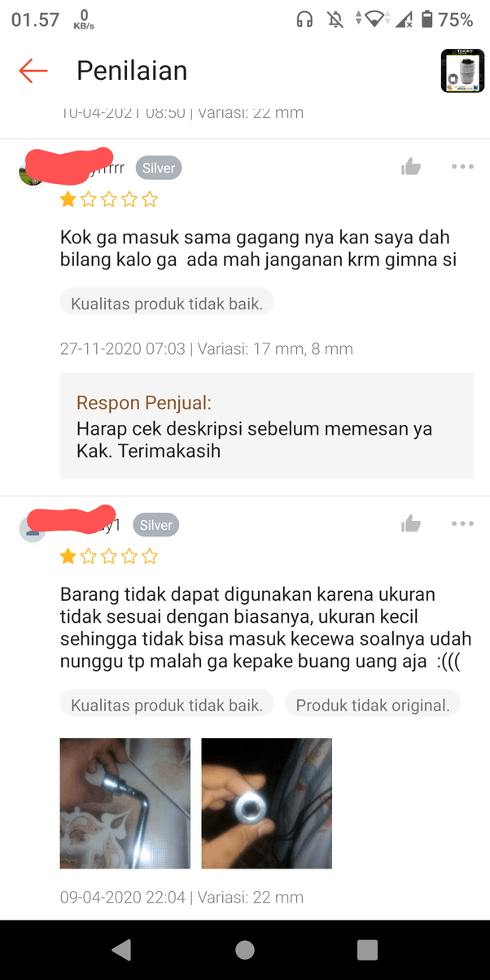The width and height of the screenshot is (490, 980).
Task: Tap Android home circle button
Action: click(x=245, y=950)
